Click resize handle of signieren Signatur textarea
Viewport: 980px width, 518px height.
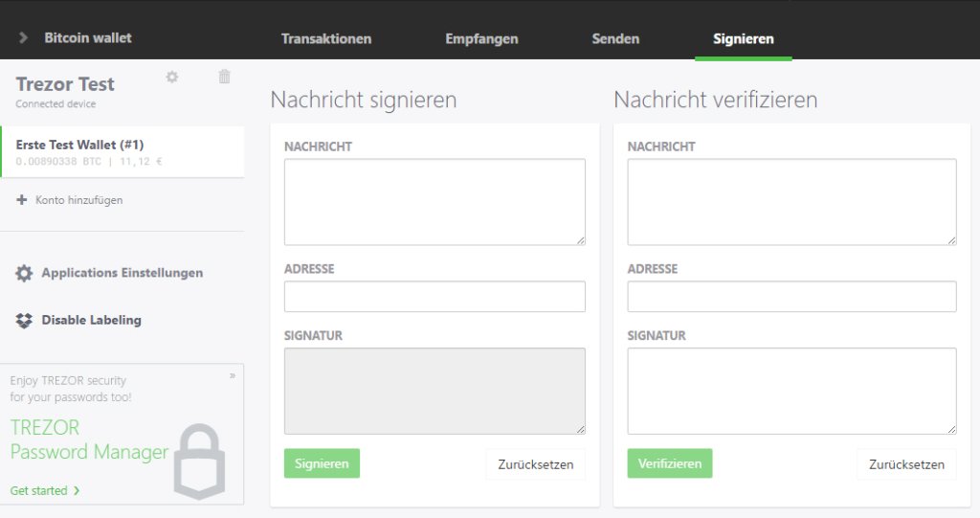pos(581,429)
